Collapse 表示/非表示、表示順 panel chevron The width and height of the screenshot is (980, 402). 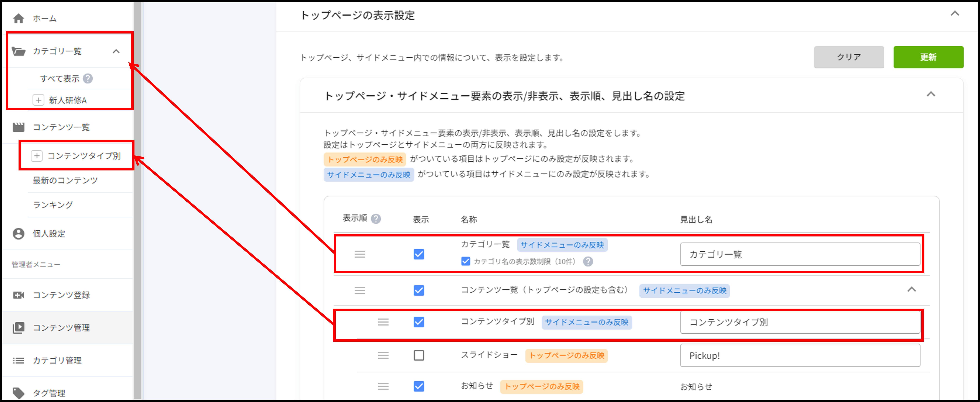(x=931, y=94)
